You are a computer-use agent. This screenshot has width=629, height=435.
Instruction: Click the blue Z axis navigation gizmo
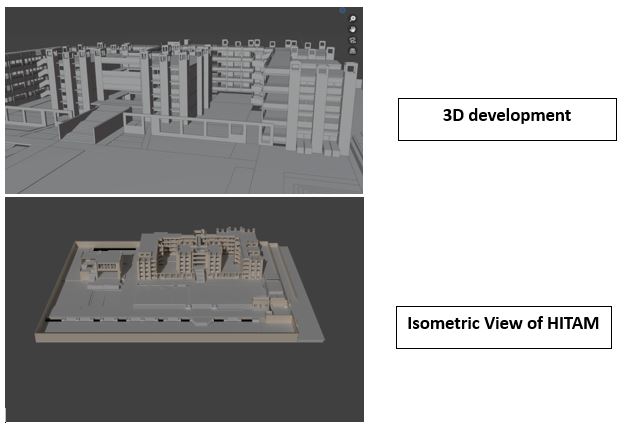click(342, 10)
